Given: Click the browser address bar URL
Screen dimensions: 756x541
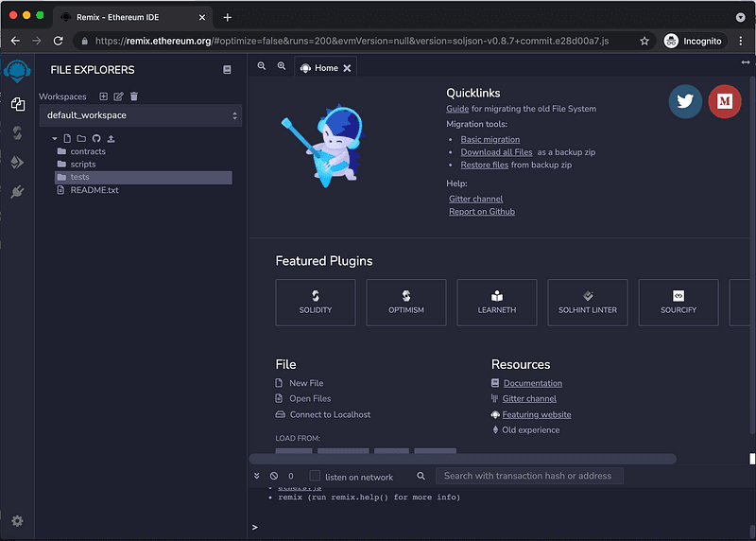Looking at the screenshot, I should [352, 41].
